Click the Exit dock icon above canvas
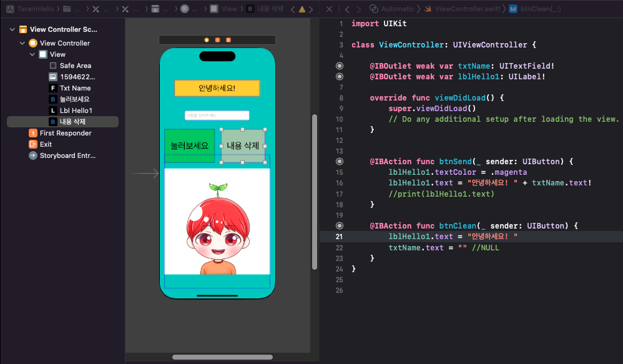The image size is (623, 364). pos(228,40)
